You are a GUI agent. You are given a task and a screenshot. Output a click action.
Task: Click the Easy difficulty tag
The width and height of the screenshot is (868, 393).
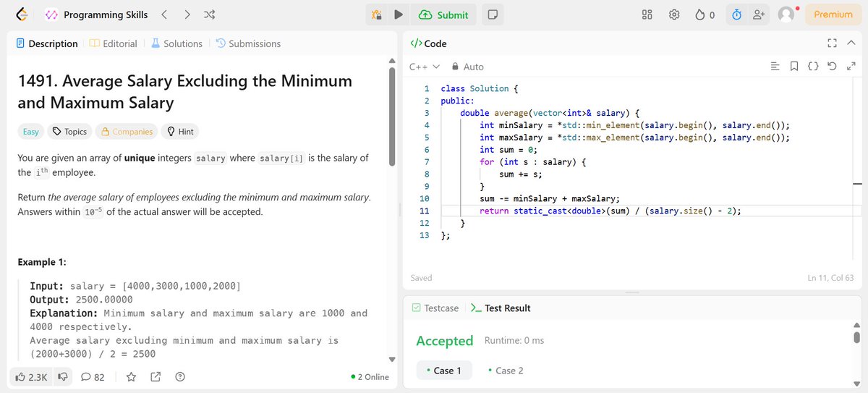coord(31,132)
